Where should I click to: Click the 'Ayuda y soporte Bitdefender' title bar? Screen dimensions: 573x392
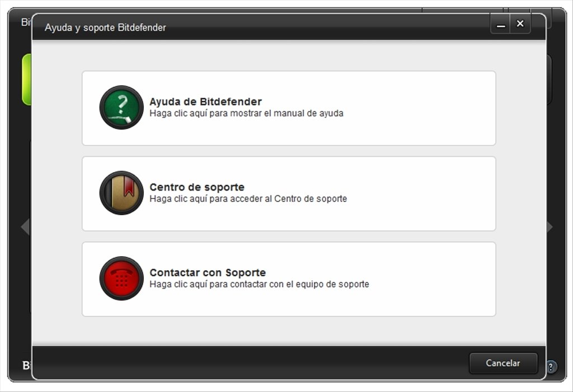(x=256, y=27)
